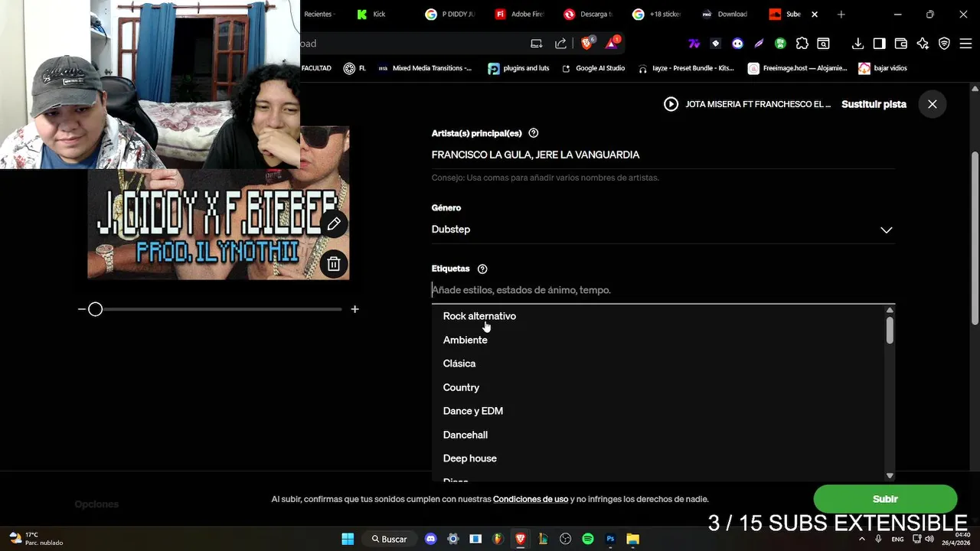
Task: Switch to the Download tab
Action: click(725, 14)
